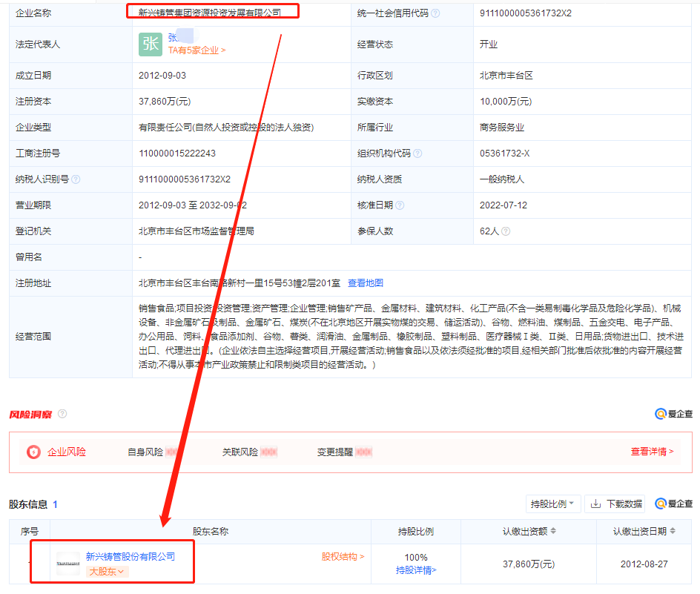Click the approval date 2022-07-12
The image size is (700, 594).
coord(503,205)
